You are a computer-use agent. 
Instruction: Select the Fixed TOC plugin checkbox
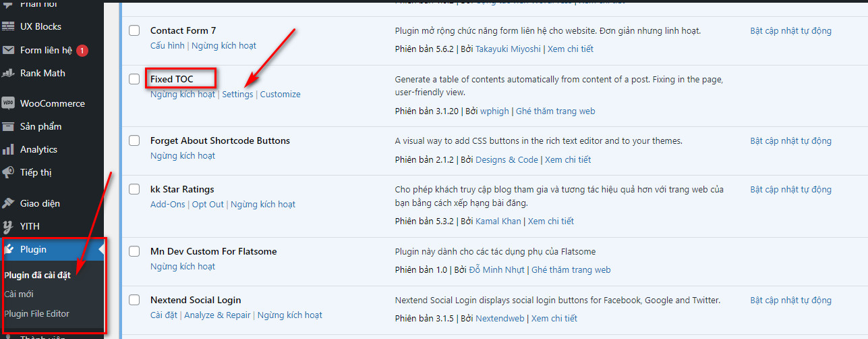(x=134, y=79)
